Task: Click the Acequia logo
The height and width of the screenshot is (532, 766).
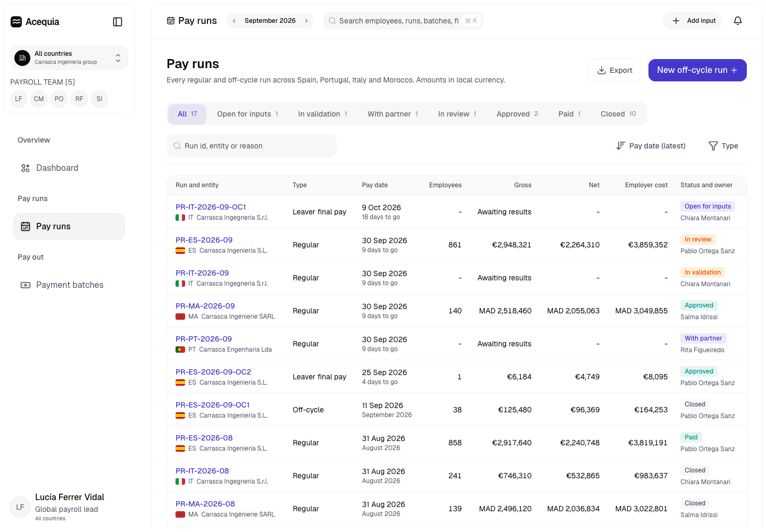Action: (x=35, y=22)
